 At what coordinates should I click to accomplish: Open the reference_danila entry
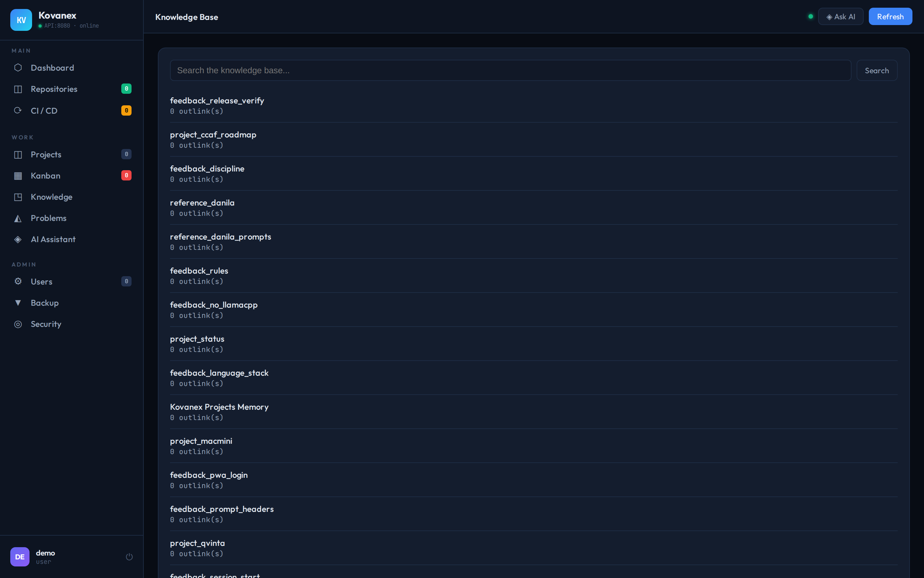(534, 207)
